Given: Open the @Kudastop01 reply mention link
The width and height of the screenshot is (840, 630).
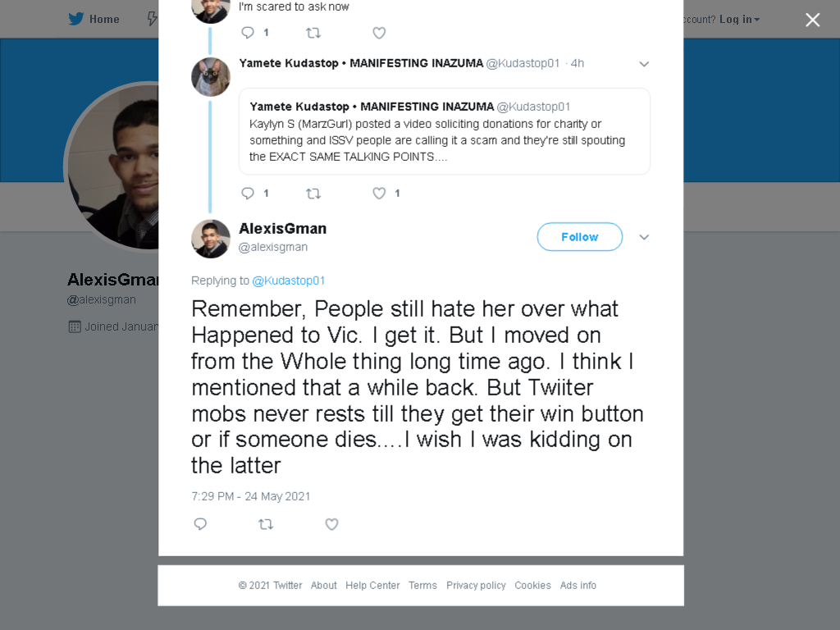Looking at the screenshot, I should [288, 281].
